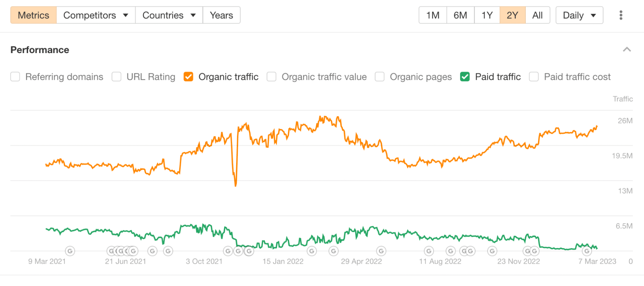The width and height of the screenshot is (644, 286).
Task: Open the Competitors dropdown
Action: click(x=95, y=15)
